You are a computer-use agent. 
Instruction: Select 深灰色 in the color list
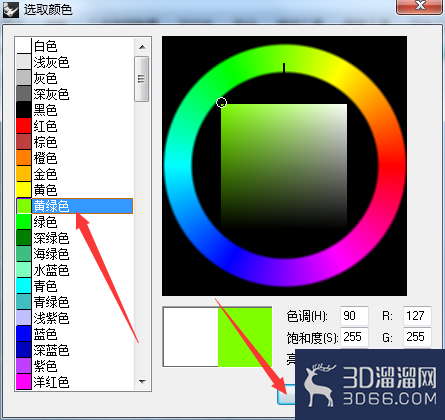[75, 94]
